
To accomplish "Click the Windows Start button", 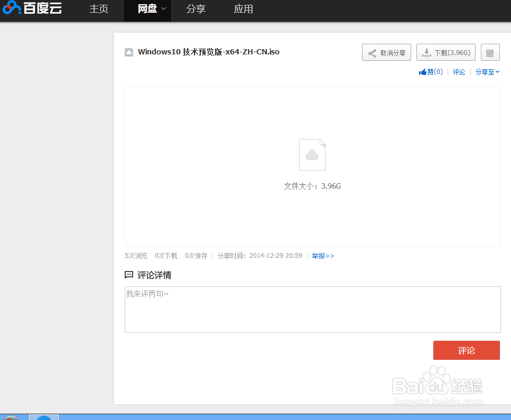I will click(x=11, y=417).
